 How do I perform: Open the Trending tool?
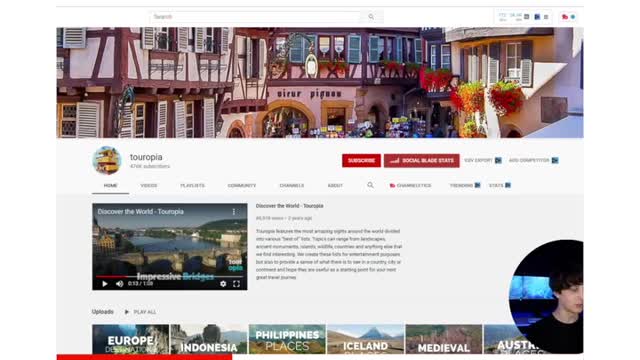click(464, 185)
